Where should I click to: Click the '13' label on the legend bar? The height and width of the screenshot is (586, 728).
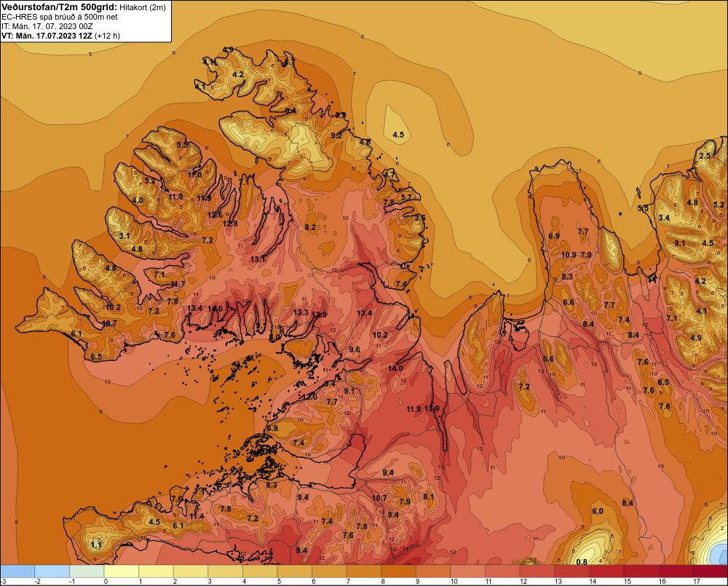pyautogui.click(x=558, y=582)
